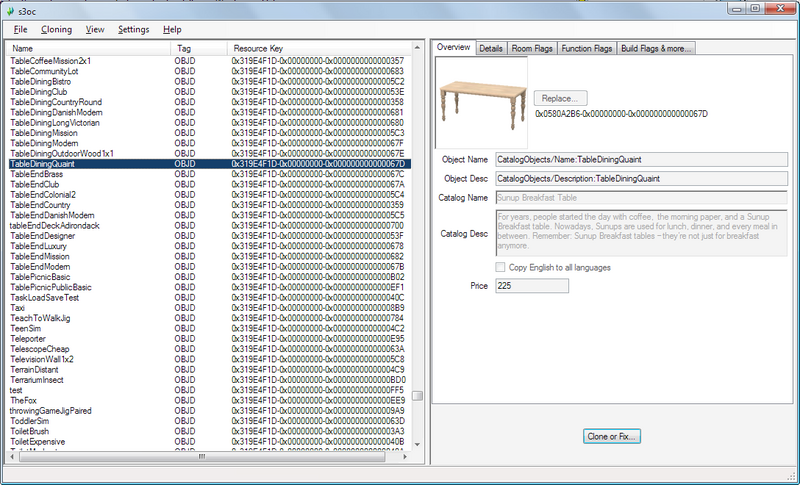Select the TaskLoadSaveTest row
The height and width of the screenshot is (485, 800).
coord(210,297)
